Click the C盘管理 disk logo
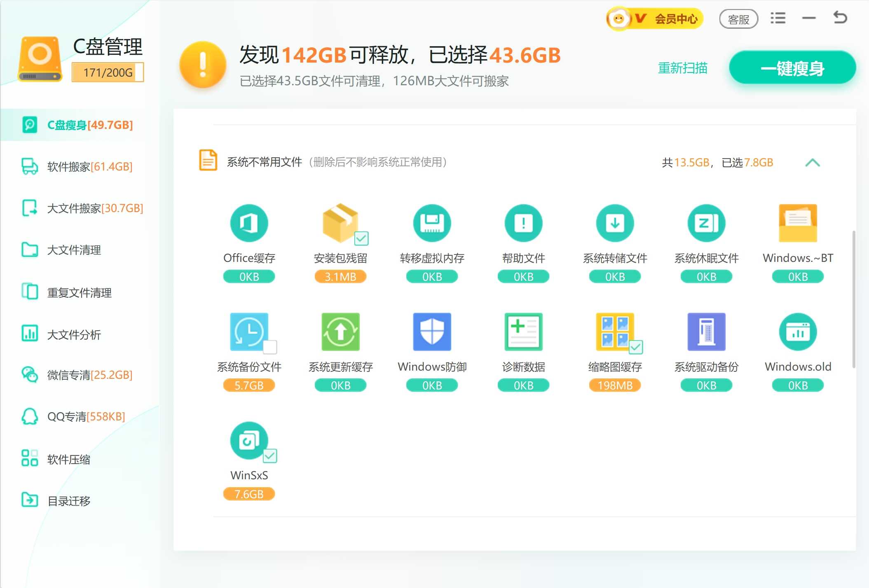 (x=40, y=59)
